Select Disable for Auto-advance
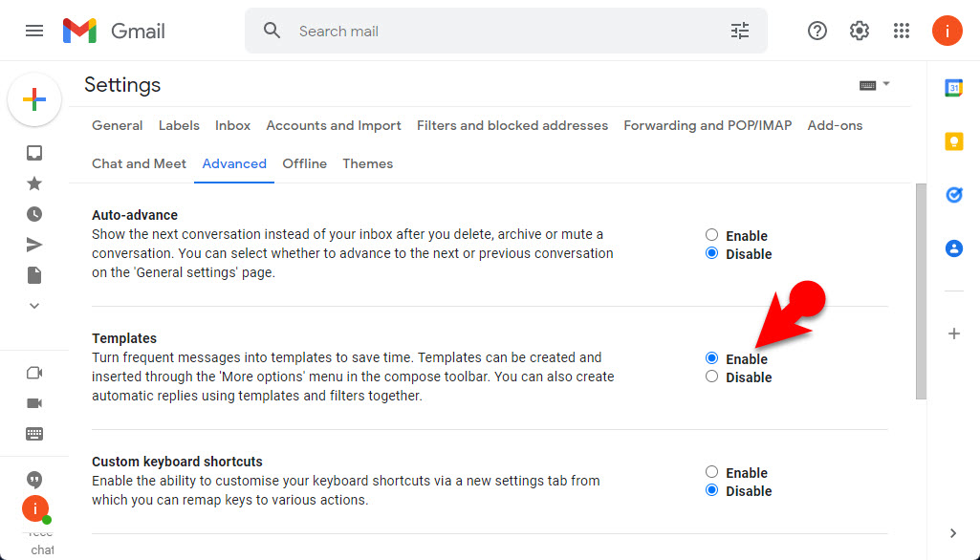980x560 pixels. (x=712, y=253)
